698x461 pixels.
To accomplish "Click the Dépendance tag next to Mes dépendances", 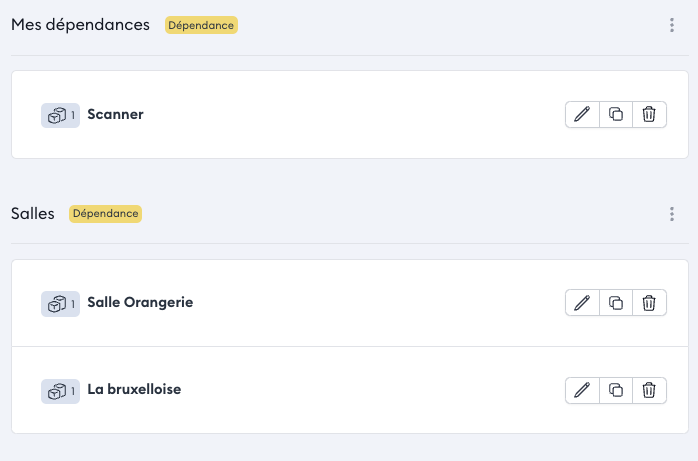I will tap(201, 25).
